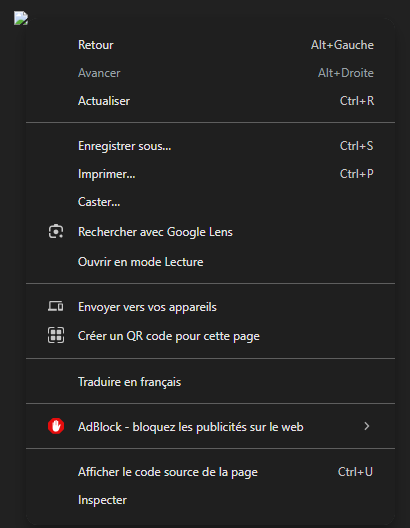The width and height of the screenshot is (410, 528).
Task: Open the Imprimer… print option
Action: [x=210, y=174]
